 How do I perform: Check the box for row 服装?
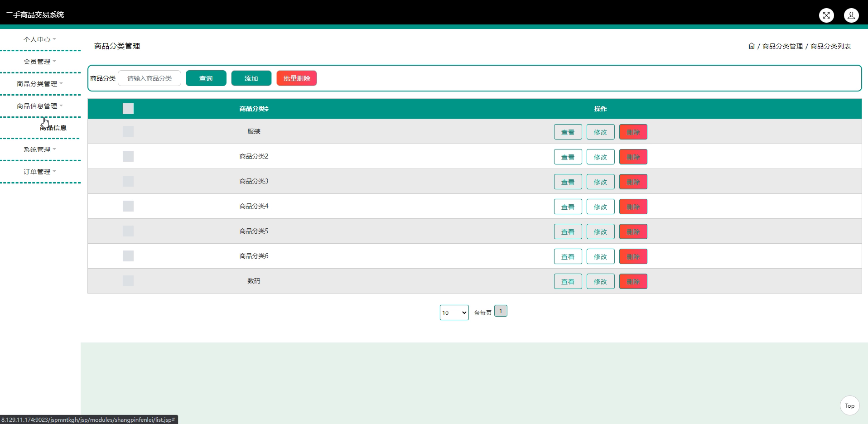tap(128, 131)
